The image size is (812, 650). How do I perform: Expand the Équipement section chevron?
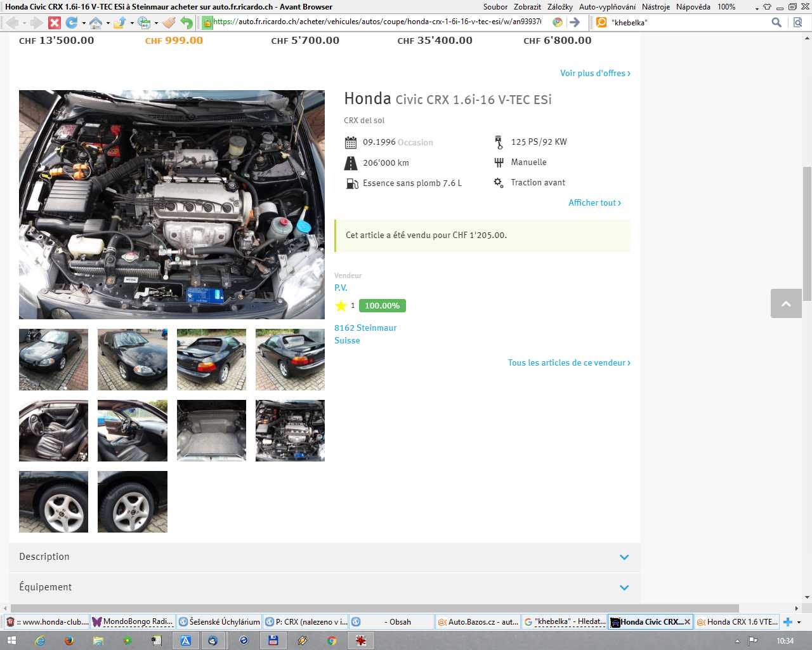pos(624,587)
